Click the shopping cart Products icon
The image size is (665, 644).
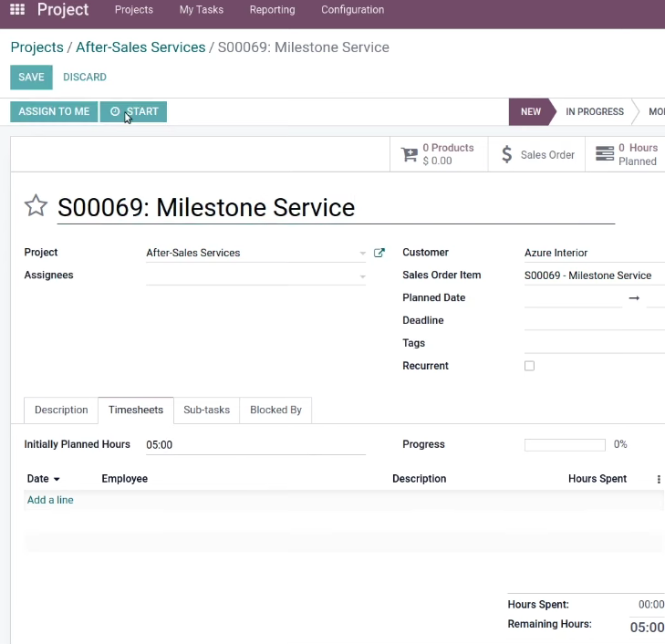coord(410,154)
